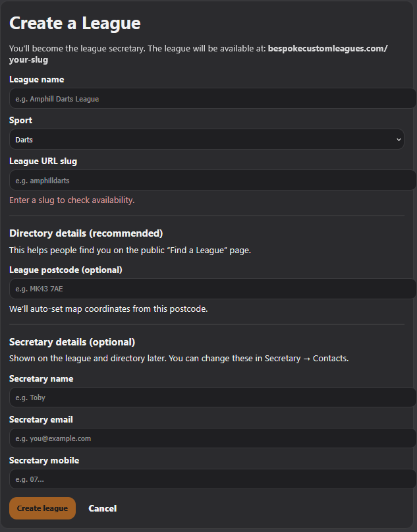Focus the League URL slug field
The image size is (417, 532).
coord(211,181)
